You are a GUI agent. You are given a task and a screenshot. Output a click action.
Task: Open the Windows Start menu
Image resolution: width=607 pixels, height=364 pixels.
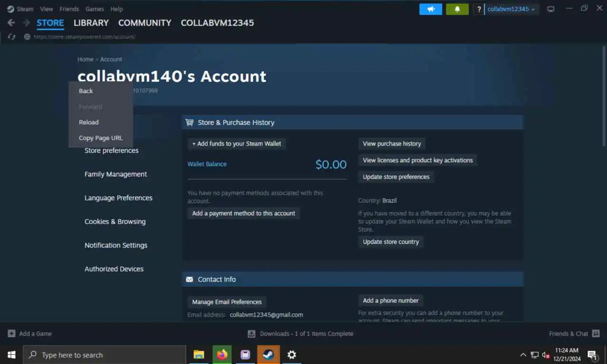[x=11, y=355]
